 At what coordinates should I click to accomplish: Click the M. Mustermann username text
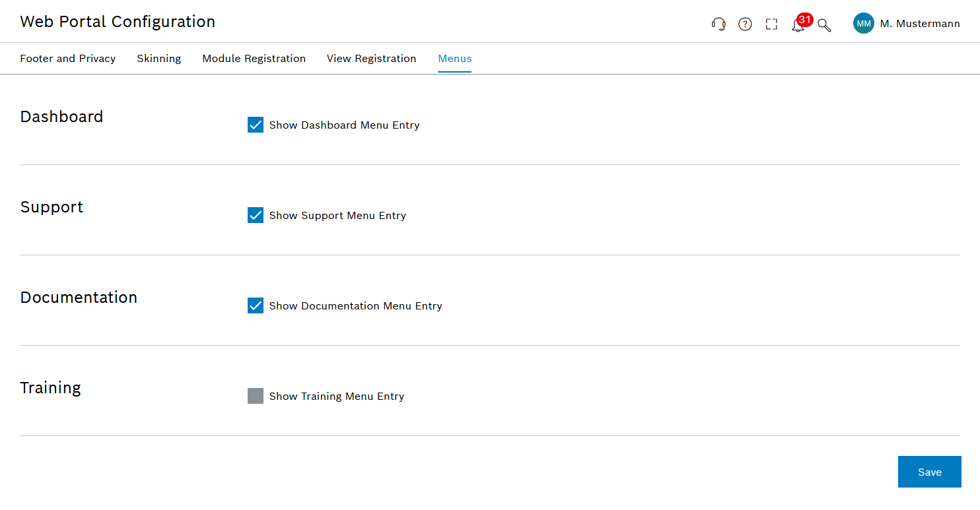click(920, 23)
